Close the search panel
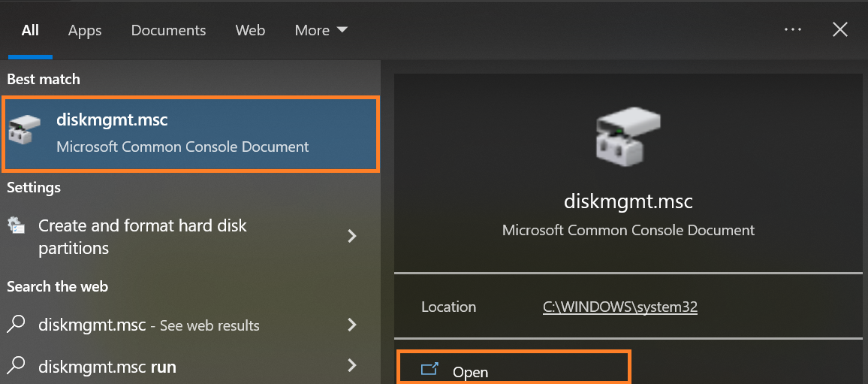Viewport: 868px width, 384px height. [839, 30]
